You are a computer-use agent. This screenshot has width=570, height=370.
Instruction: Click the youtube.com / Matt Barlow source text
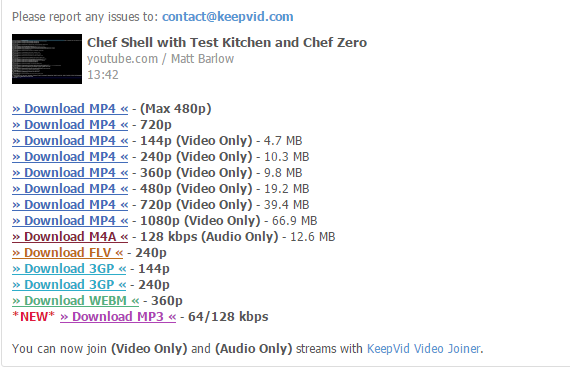point(160,59)
